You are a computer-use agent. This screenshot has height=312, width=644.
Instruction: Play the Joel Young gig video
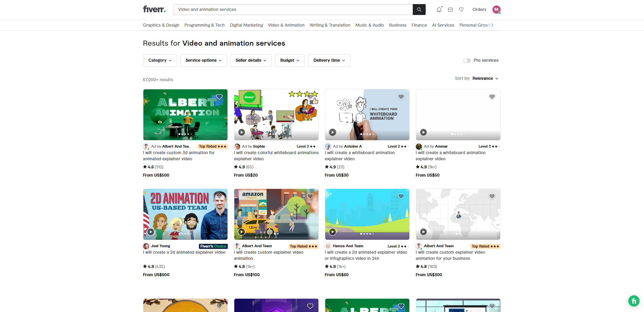click(151, 232)
